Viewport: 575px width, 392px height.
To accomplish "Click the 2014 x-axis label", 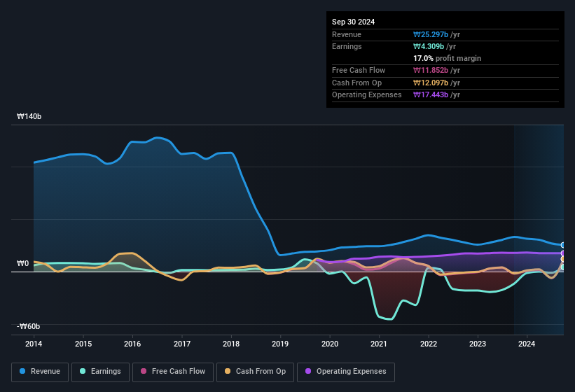I will (34, 344).
